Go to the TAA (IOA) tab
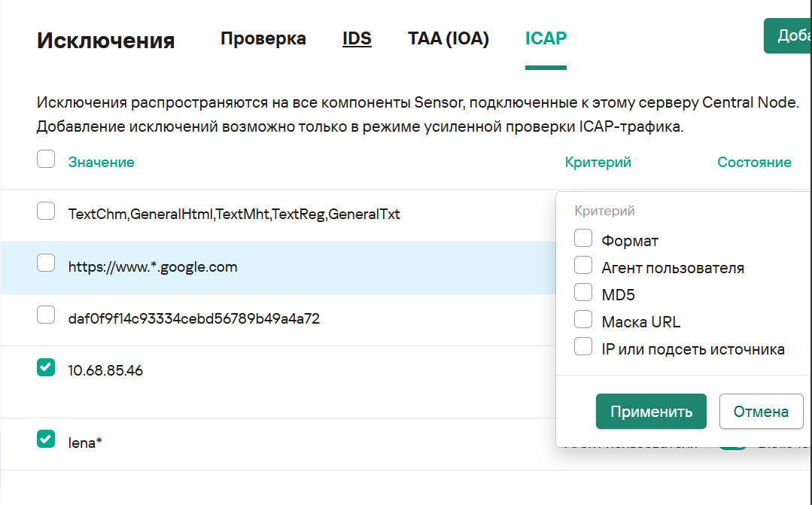Viewport: 812px width, 505px height. tap(449, 39)
